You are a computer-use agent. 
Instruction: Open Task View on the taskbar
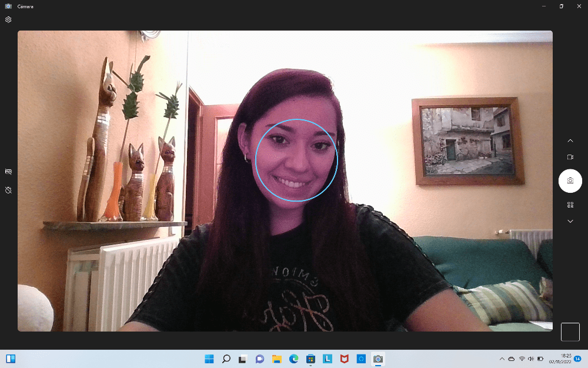(x=242, y=359)
